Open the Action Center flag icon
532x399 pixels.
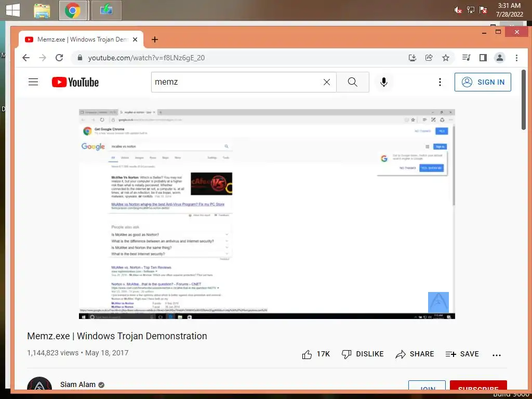(x=483, y=10)
